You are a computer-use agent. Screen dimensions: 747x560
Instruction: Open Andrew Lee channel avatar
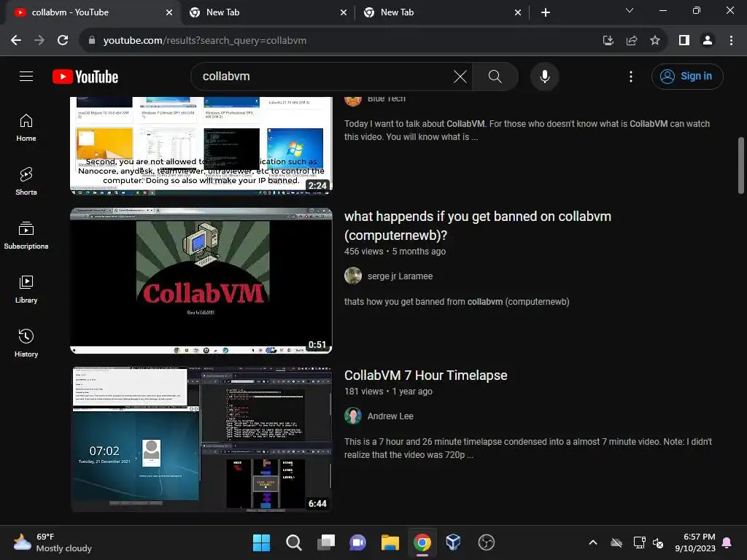click(x=352, y=416)
